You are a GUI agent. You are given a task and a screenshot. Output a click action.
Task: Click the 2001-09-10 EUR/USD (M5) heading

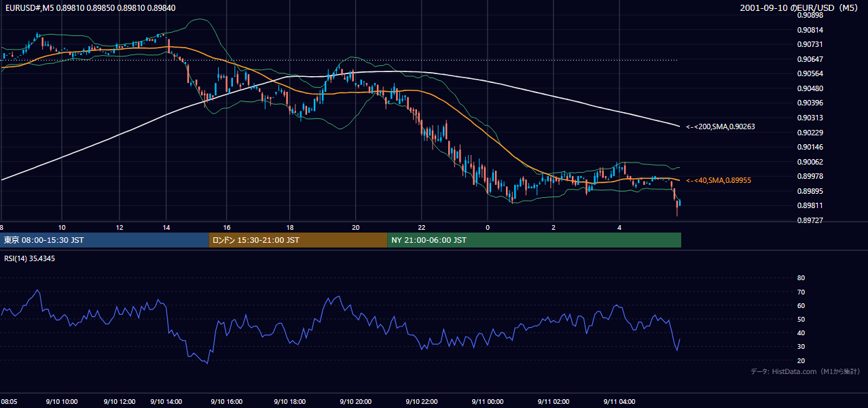[x=799, y=7]
